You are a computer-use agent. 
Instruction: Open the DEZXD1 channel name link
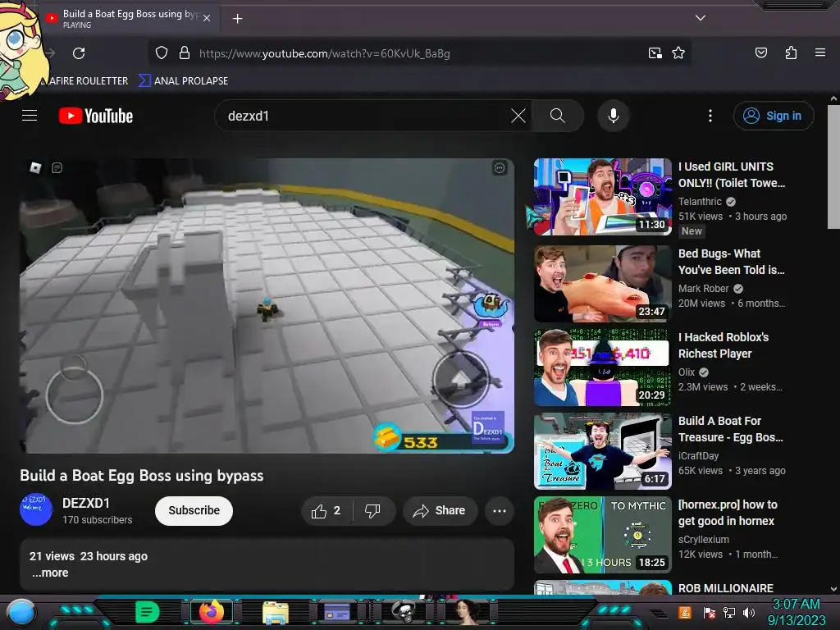tap(86, 503)
